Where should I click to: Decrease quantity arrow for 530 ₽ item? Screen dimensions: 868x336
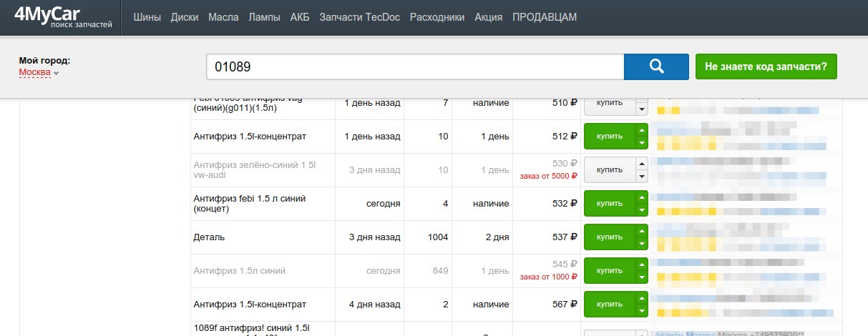642,177
